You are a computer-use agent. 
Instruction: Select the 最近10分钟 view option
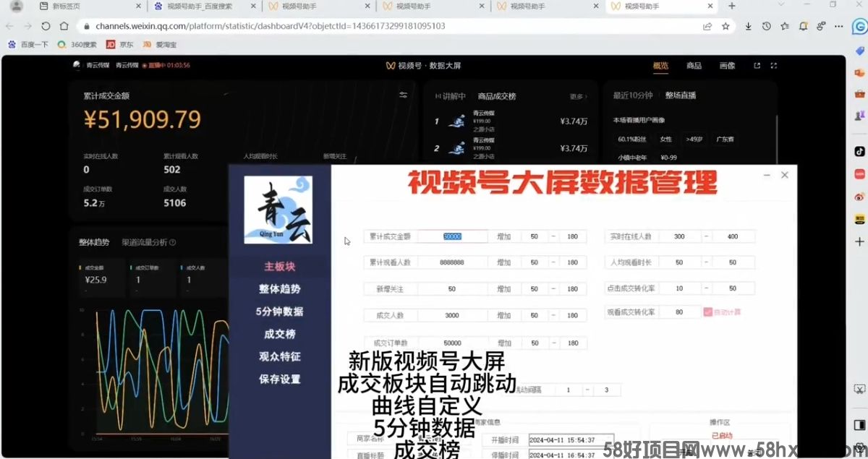(x=633, y=94)
